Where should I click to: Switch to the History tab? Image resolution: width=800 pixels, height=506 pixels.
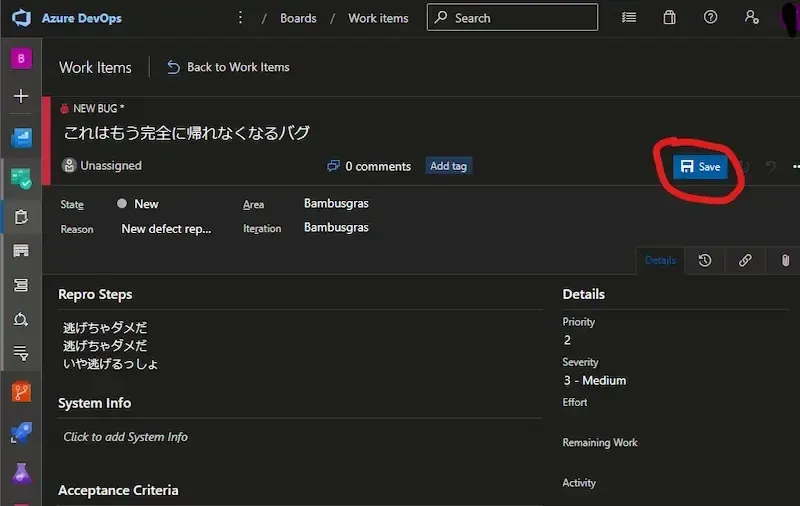(705, 260)
